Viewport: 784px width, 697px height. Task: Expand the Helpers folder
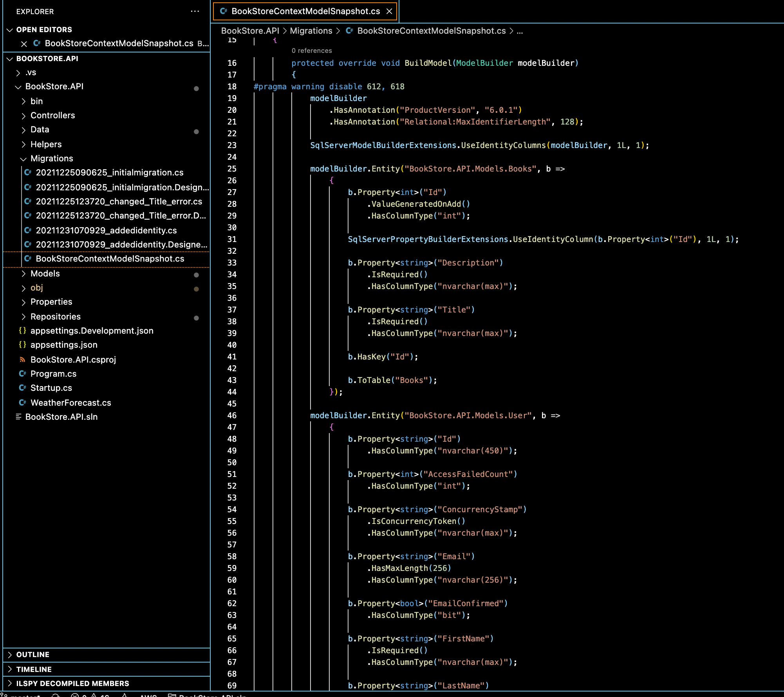click(23, 144)
